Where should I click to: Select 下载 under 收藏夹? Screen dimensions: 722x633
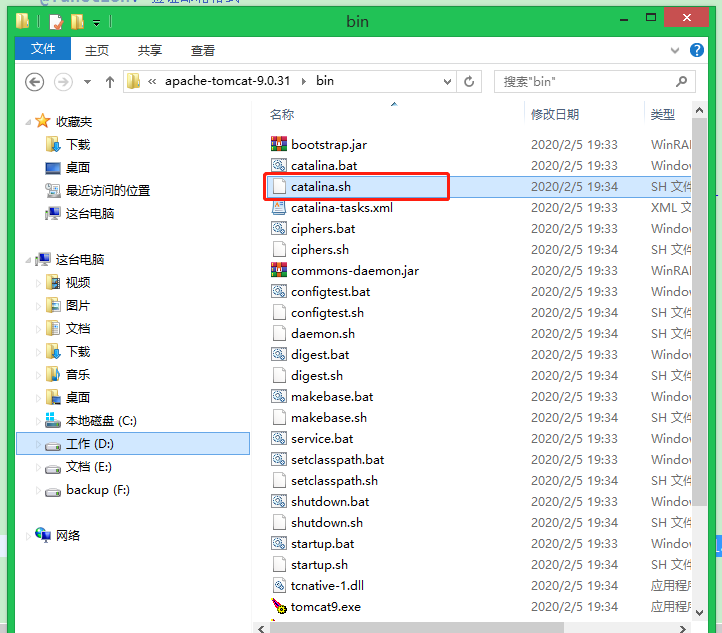(78, 145)
